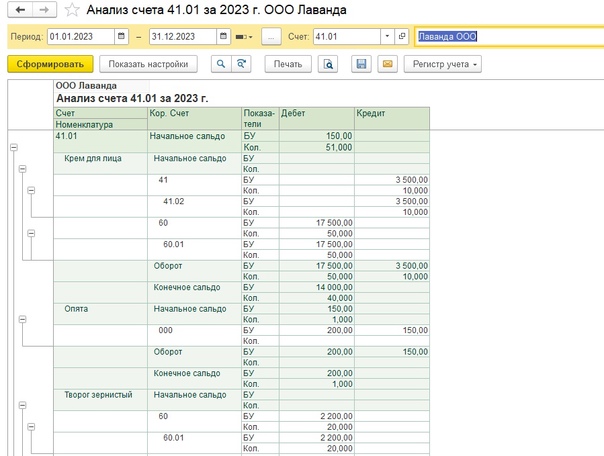Open calendar for end date 31.12.2023

pyautogui.click(x=223, y=37)
